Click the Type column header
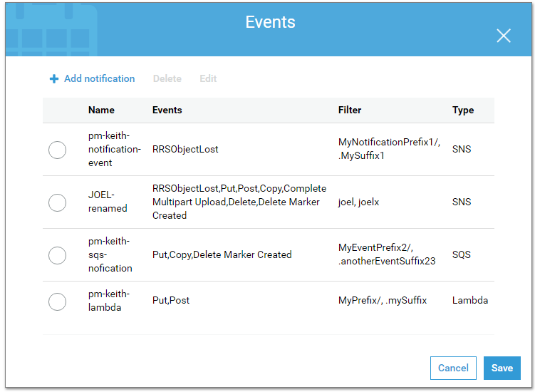The width and height of the screenshot is (535, 392). [463, 110]
